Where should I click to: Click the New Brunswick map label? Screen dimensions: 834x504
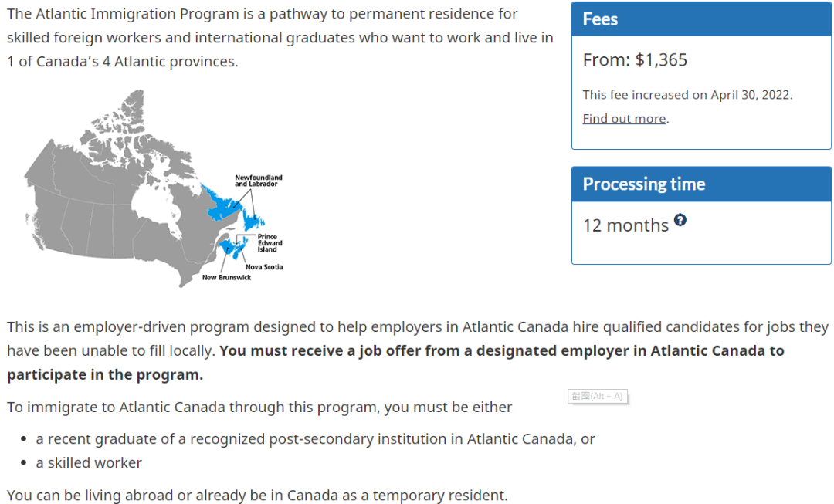coord(226,278)
